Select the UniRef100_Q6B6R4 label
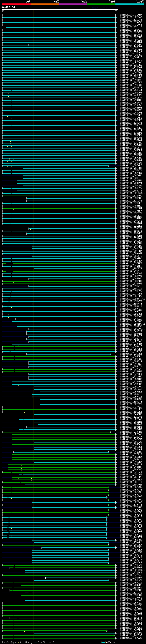146x644 pixels. tap(131, 75)
